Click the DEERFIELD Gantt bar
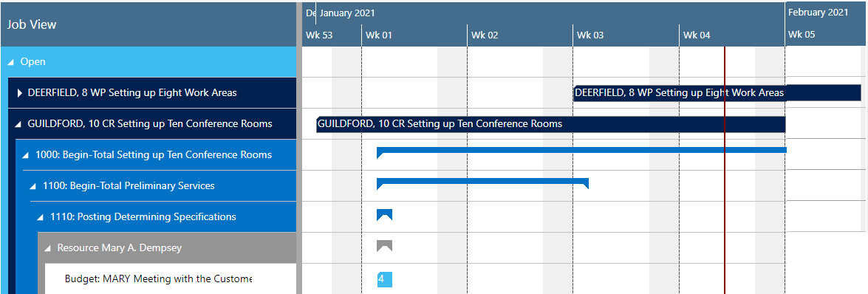Viewport: 868px width, 294px height. tap(717, 93)
